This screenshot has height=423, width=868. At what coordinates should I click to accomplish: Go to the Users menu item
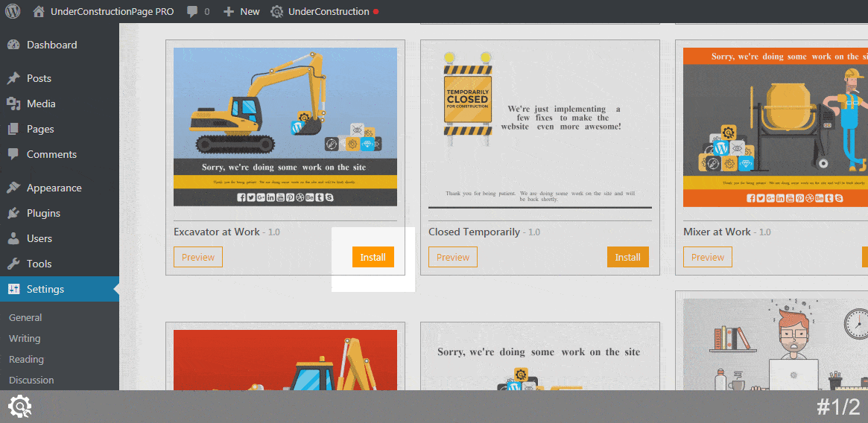pyautogui.click(x=39, y=238)
